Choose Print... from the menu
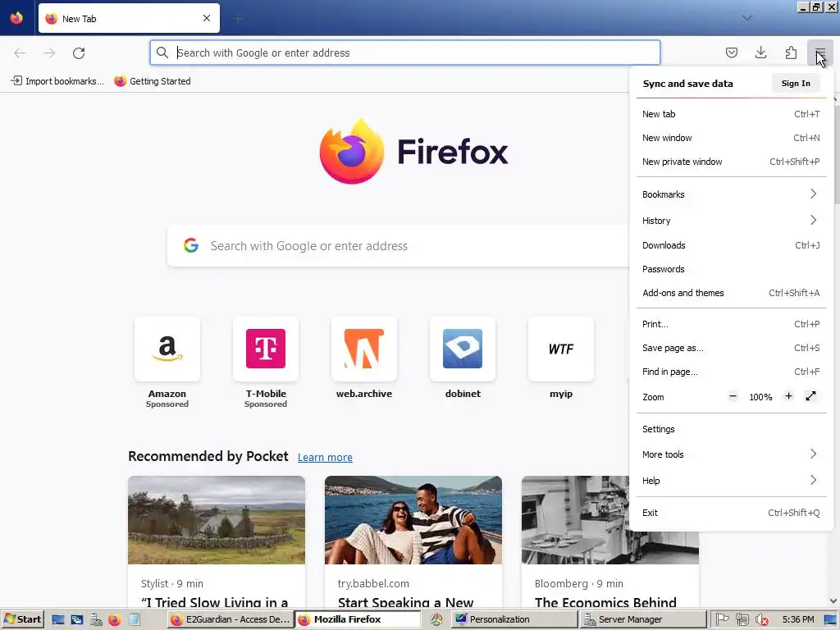This screenshot has height=630, width=840. point(731,323)
